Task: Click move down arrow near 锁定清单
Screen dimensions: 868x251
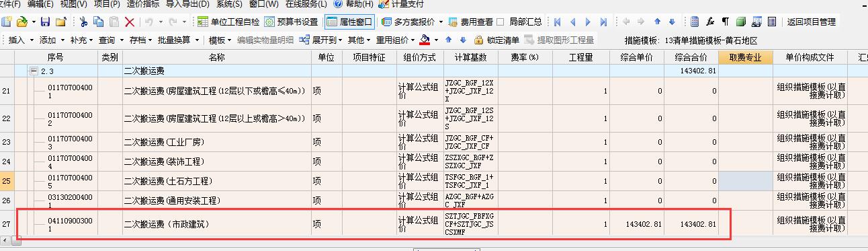Action: coord(464,40)
